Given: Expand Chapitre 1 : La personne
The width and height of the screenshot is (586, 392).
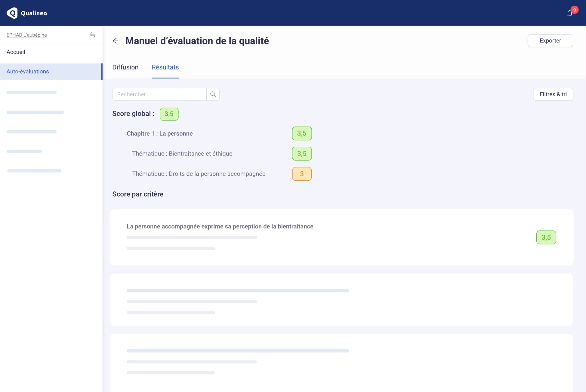Looking at the screenshot, I should click(159, 133).
